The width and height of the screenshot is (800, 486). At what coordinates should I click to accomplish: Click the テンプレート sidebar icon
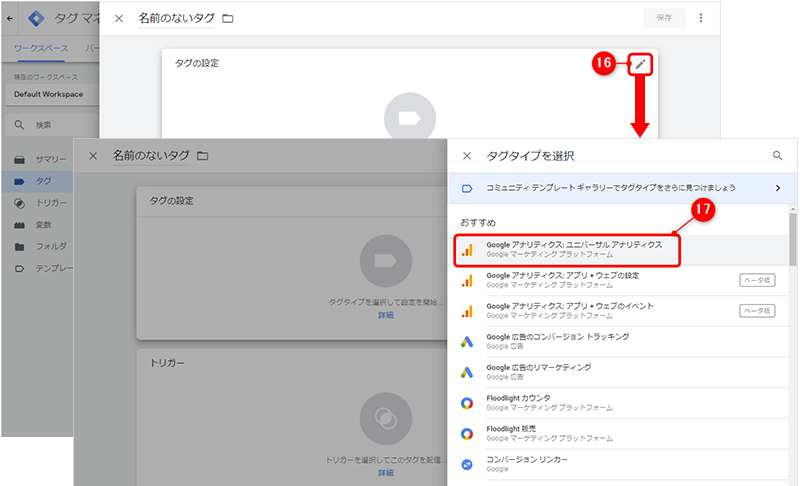[19, 268]
